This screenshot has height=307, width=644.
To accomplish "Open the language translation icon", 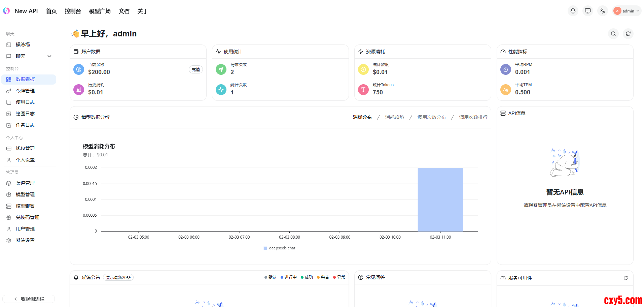I will tap(602, 11).
